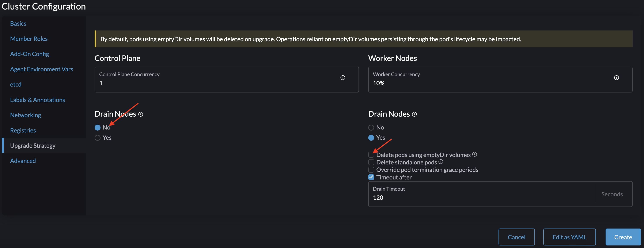
Task: Click the info icon beside Worker Drain Nodes
Action: pyautogui.click(x=414, y=114)
